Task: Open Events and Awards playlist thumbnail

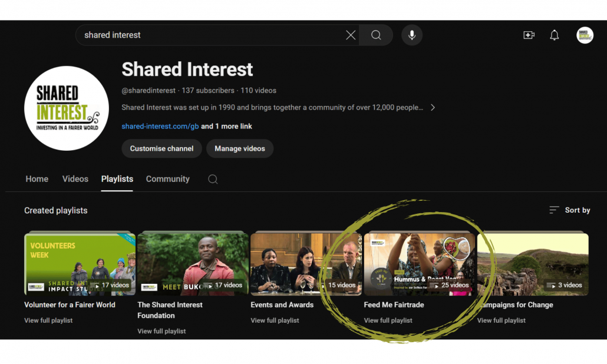Action: coord(306,264)
